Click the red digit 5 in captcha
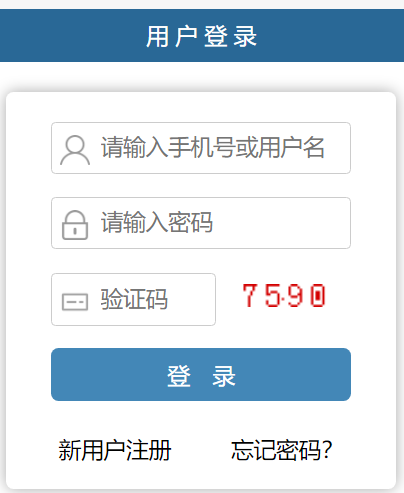 pyautogui.click(x=273, y=295)
